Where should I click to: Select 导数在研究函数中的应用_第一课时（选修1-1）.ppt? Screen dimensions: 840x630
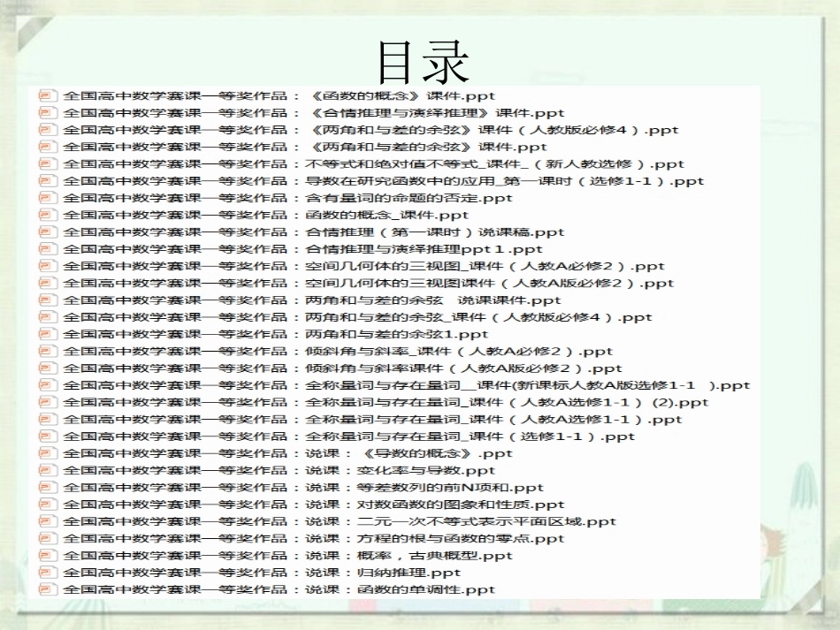384,181
